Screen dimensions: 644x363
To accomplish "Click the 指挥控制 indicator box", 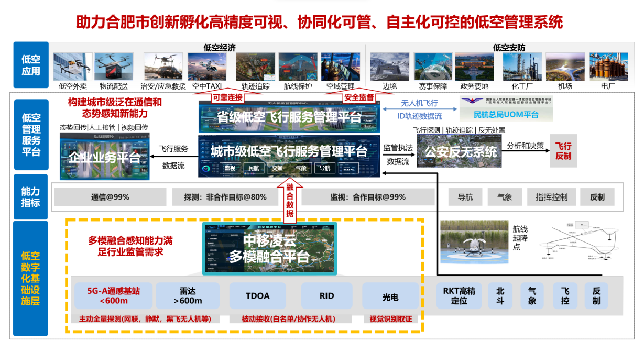I will [x=551, y=197].
